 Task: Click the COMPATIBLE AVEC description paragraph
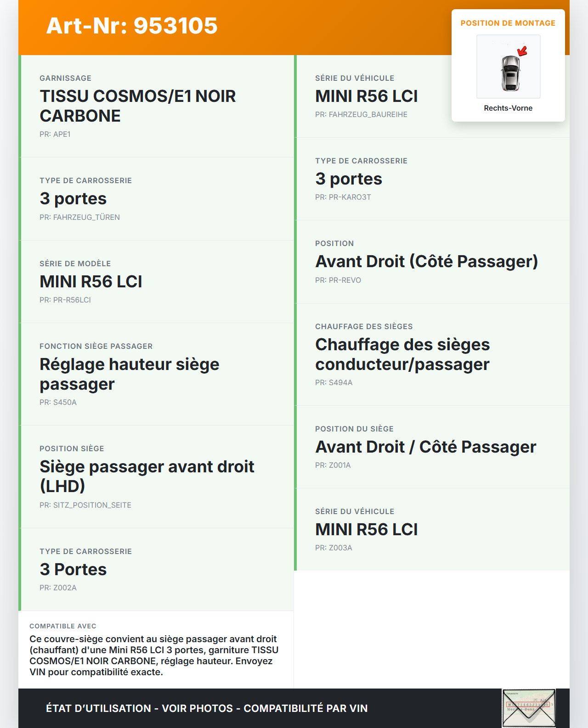pos(154,655)
